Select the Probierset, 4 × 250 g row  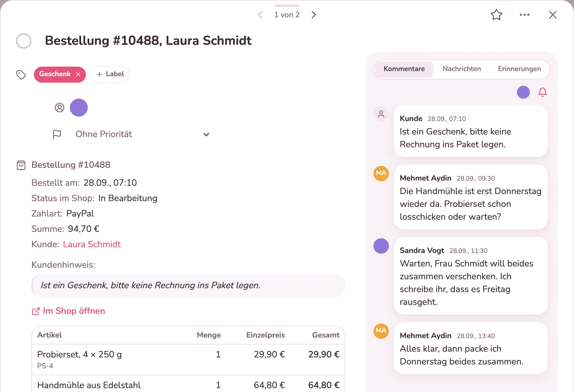click(x=188, y=360)
